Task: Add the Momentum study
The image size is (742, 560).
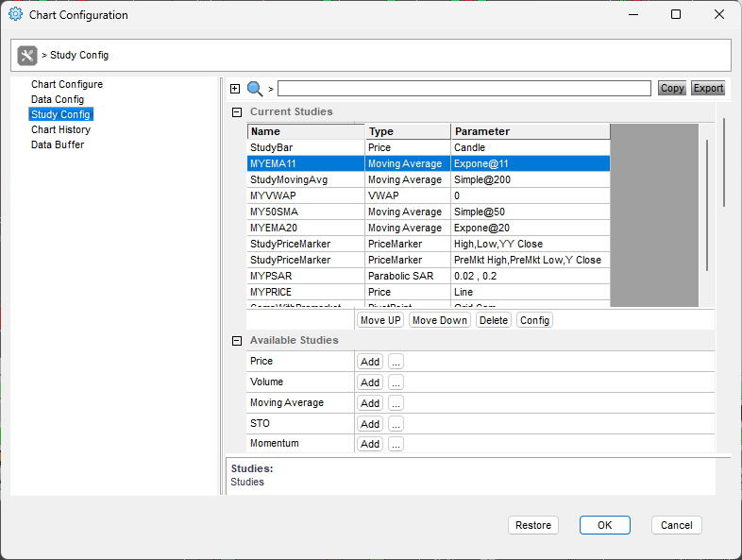Action: click(370, 444)
